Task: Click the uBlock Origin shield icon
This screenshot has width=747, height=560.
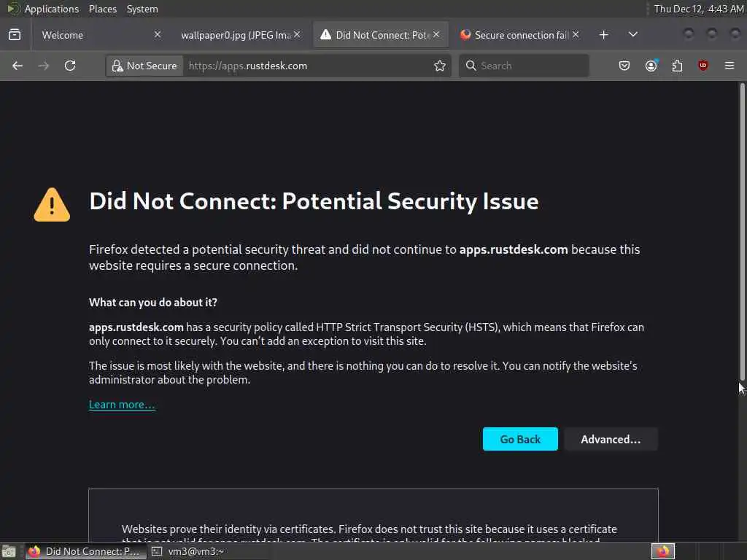Action: tap(703, 66)
